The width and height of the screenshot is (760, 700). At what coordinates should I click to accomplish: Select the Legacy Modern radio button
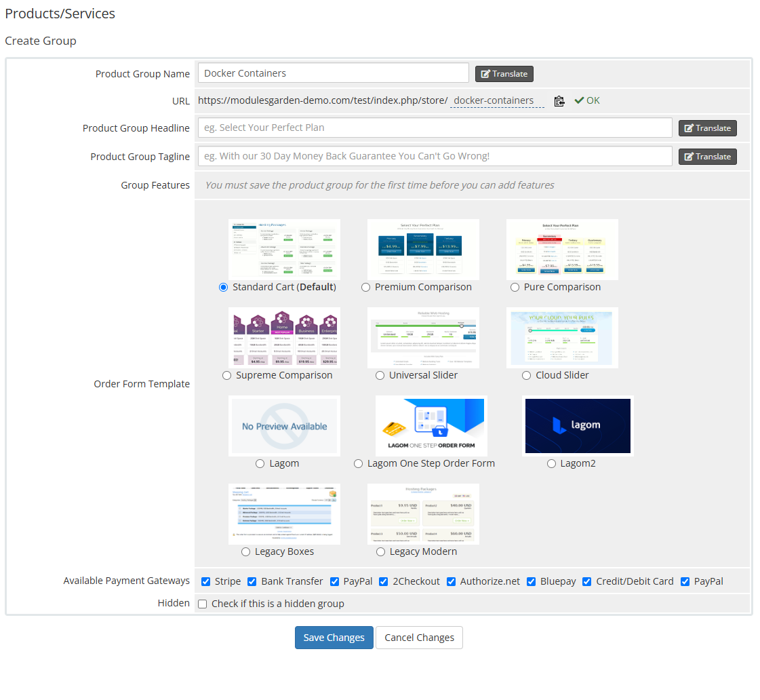click(x=380, y=552)
